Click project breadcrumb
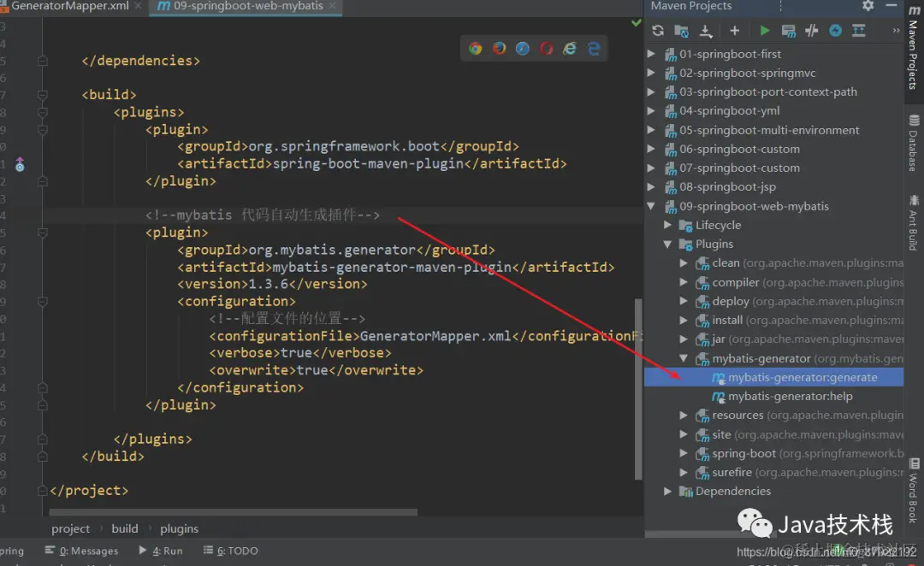 click(x=71, y=529)
